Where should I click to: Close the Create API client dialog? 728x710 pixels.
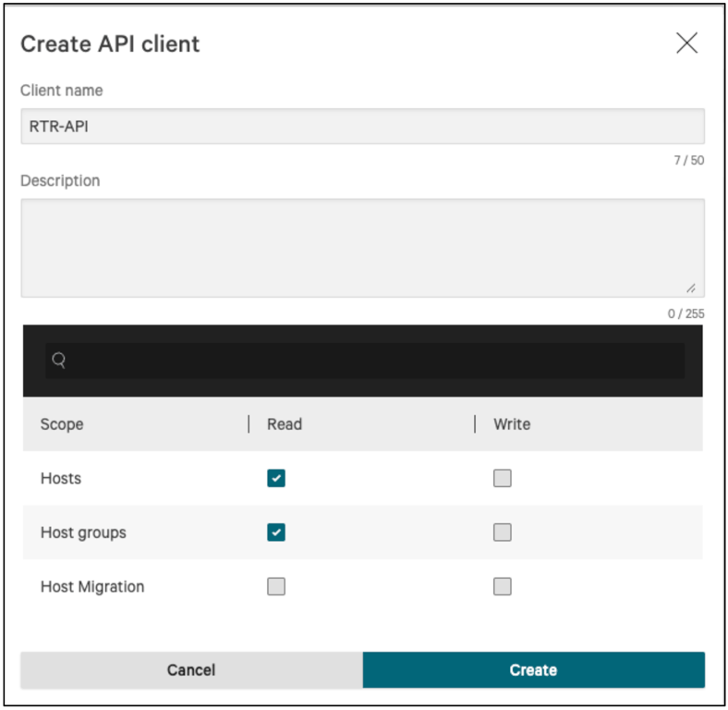pyautogui.click(x=686, y=43)
